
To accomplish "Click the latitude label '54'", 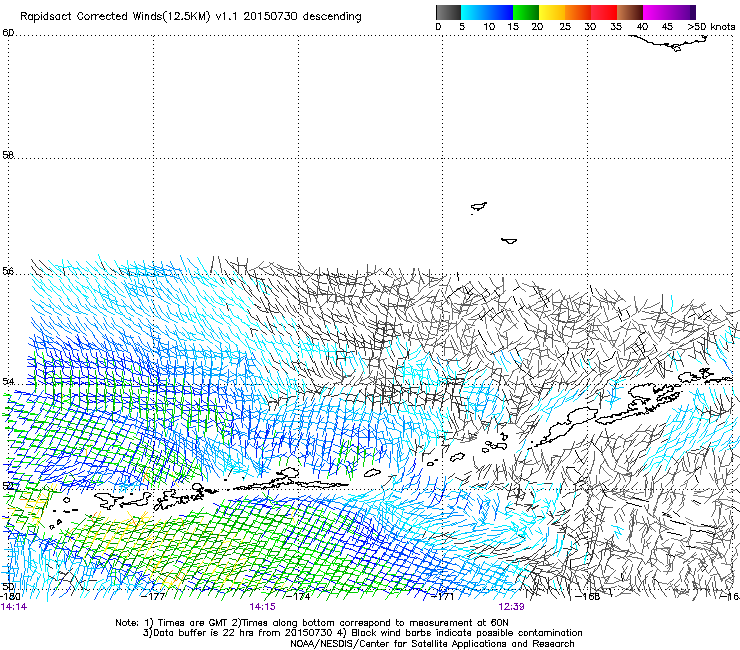I will (8, 381).
